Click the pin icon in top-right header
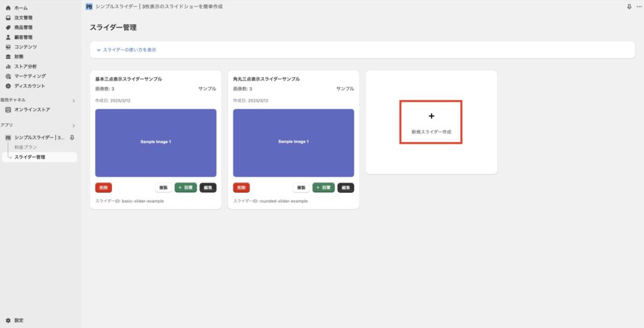Viewport: 644px width, 328px height. point(629,6)
